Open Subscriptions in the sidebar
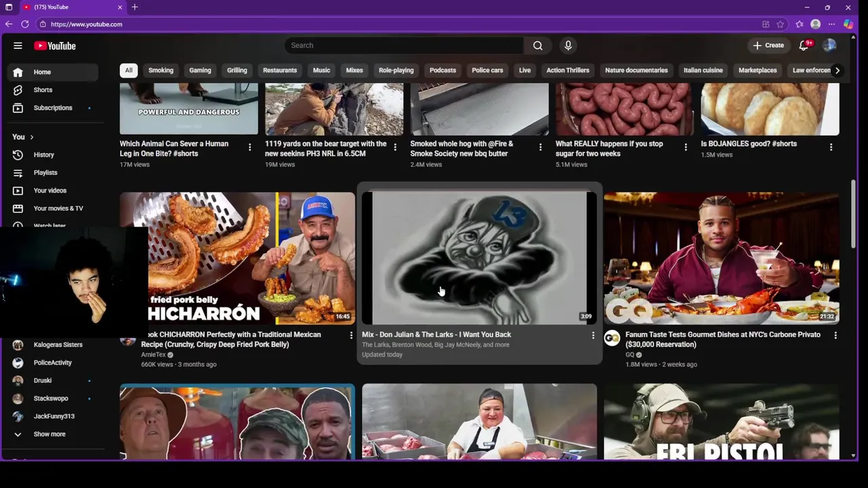 click(53, 108)
